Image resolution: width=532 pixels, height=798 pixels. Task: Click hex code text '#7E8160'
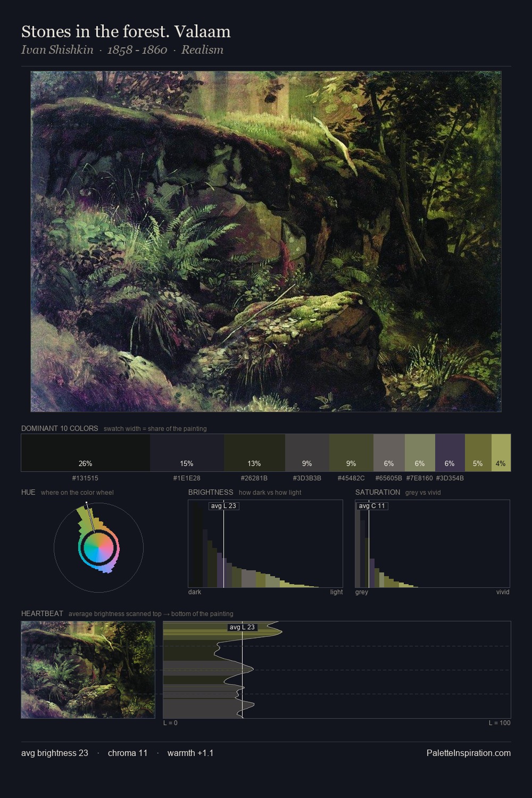[x=420, y=478]
